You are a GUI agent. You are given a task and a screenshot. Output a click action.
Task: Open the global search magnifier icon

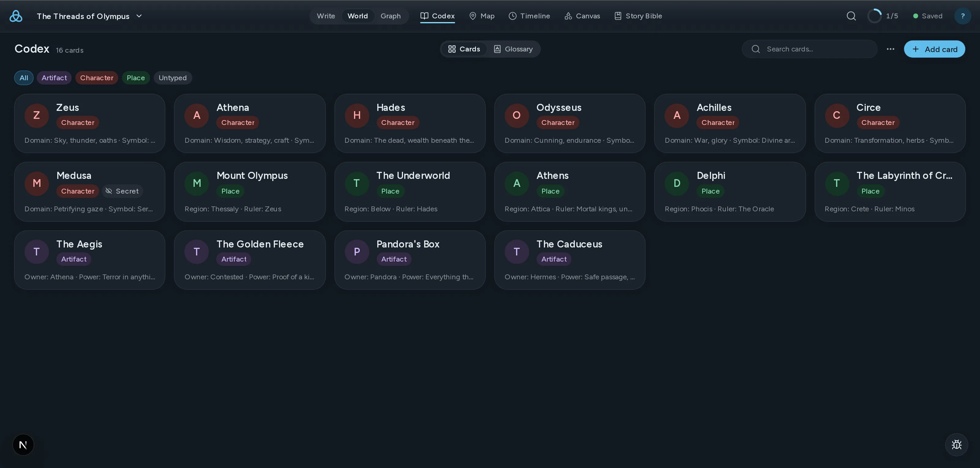point(851,16)
